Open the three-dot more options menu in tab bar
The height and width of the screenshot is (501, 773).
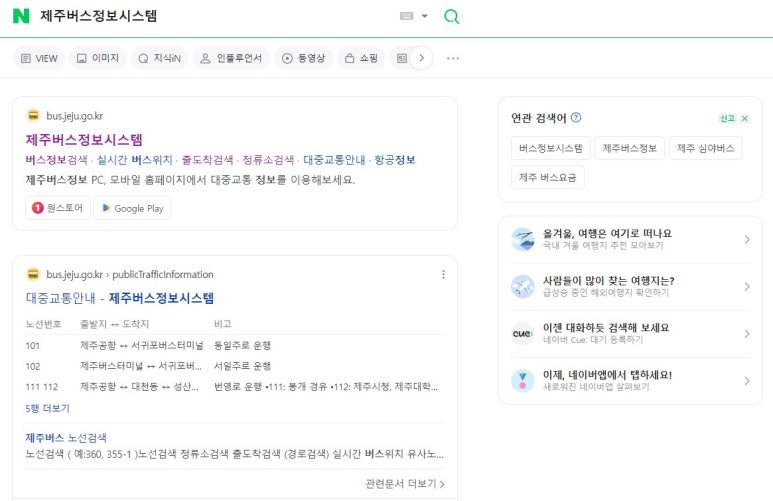tap(453, 58)
